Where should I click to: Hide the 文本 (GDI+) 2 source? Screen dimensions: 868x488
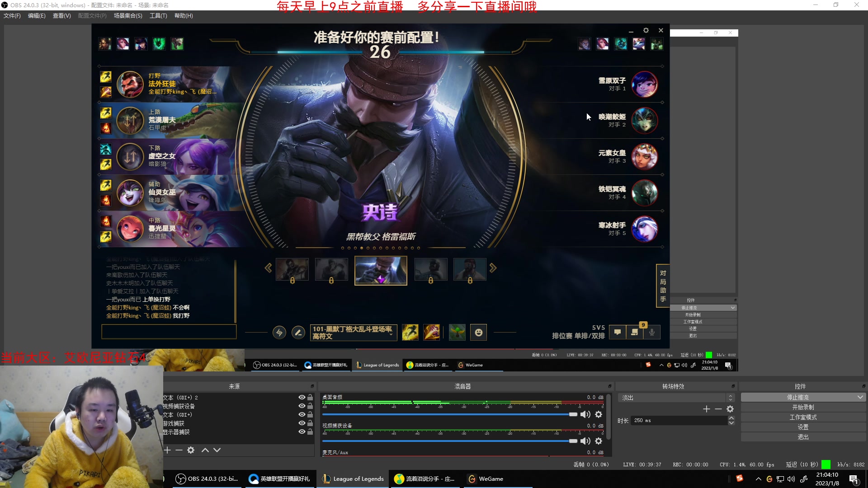click(x=302, y=397)
